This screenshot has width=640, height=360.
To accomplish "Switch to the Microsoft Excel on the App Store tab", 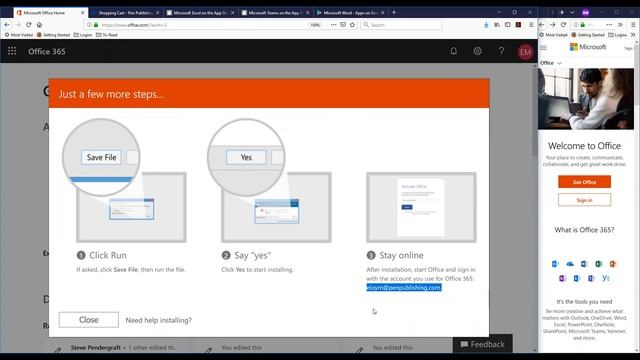I will pyautogui.click(x=200, y=13).
